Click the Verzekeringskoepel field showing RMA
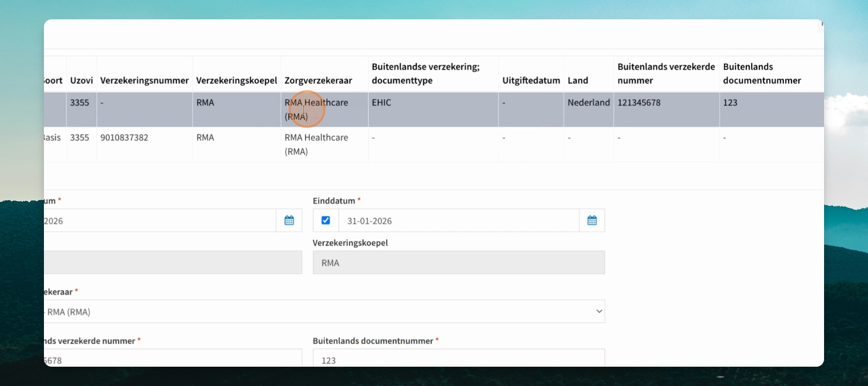The image size is (868, 386). (x=459, y=263)
